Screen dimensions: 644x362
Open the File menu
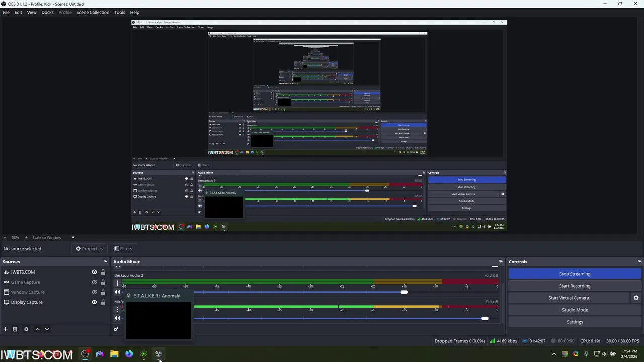point(6,12)
